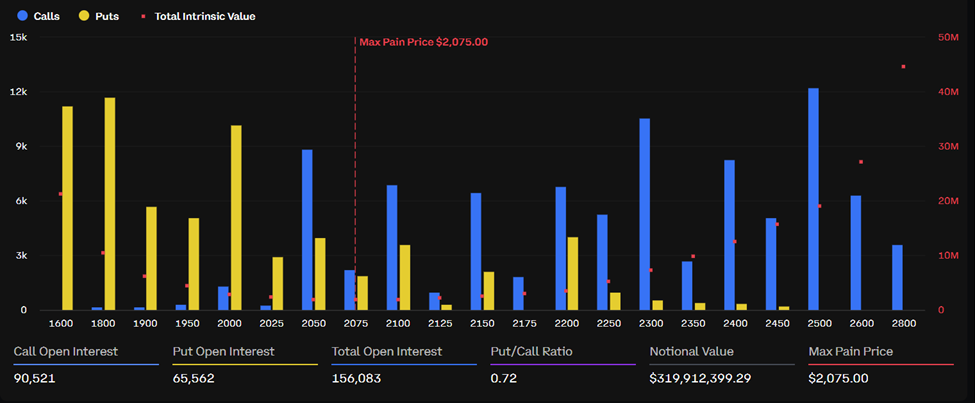Select the tallest Calls bar at 2500 strike

[x=813, y=199]
